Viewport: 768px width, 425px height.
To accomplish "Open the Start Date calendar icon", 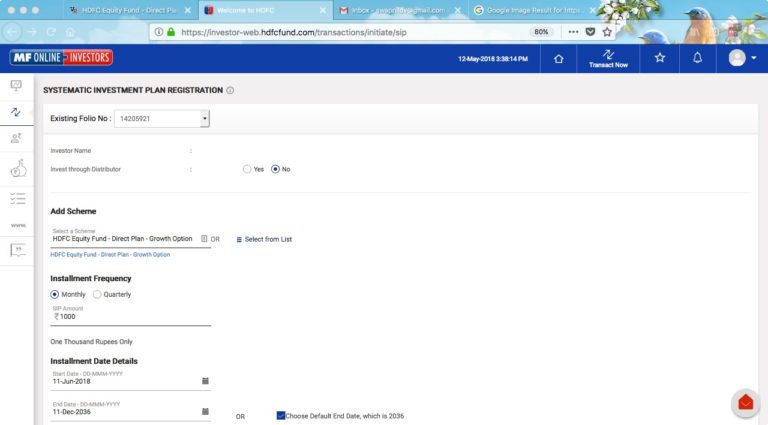I will point(205,381).
